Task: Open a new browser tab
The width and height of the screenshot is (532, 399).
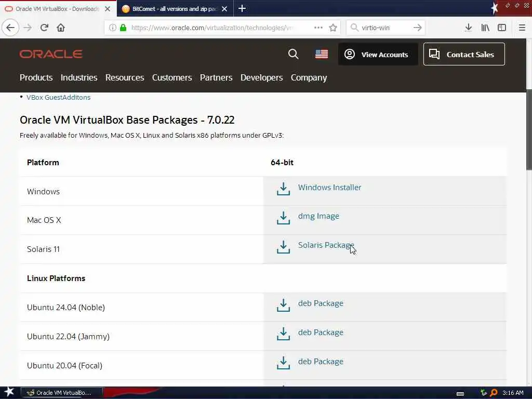Action: (x=242, y=8)
